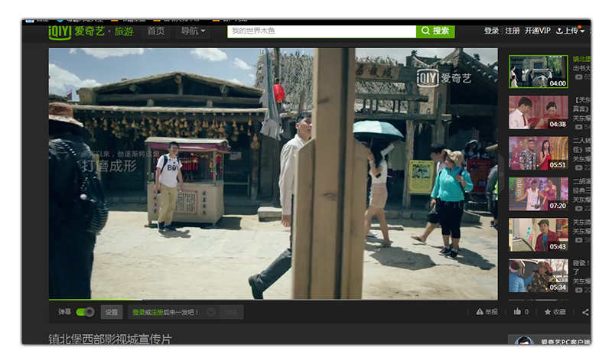Toggle the danmaku (弹幕) switch off

(x=85, y=312)
